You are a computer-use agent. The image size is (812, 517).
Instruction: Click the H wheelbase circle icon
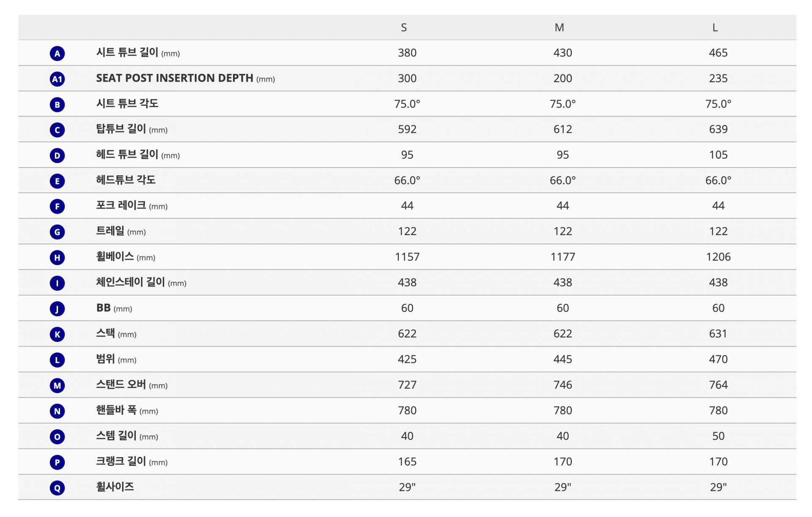coord(57,258)
